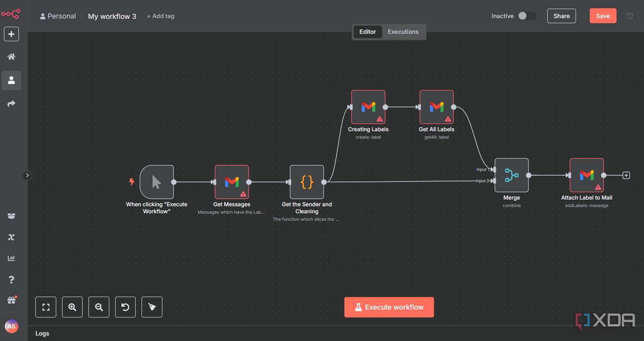Go to the Home overview icon
Screen dimensions: 644x341
coord(11,57)
